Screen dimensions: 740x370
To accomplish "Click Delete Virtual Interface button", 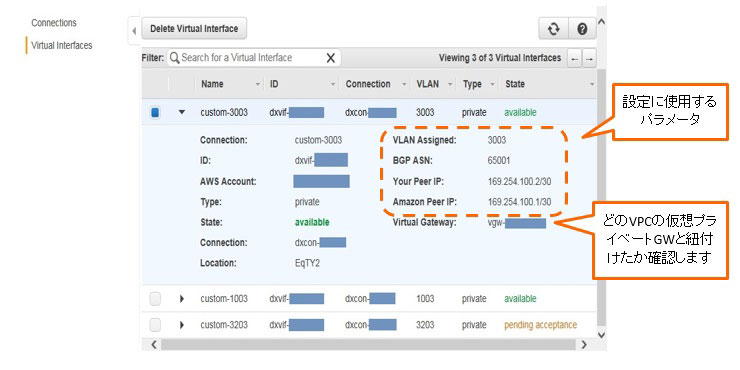I will click(194, 29).
